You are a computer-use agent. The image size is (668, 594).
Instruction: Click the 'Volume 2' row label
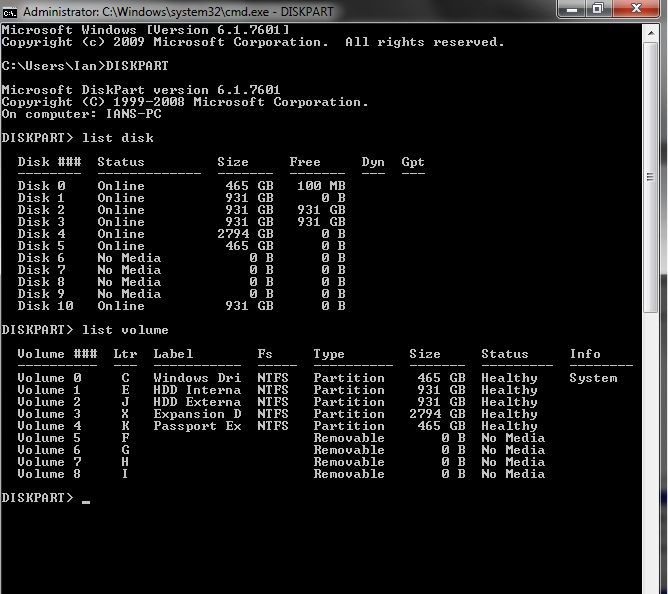tap(49, 402)
